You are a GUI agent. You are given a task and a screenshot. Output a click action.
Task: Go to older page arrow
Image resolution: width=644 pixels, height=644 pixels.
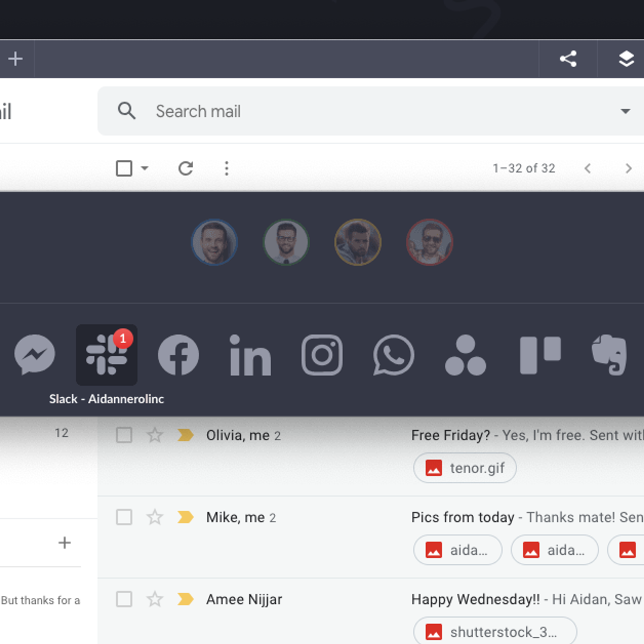pyautogui.click(x=628, y=168)
